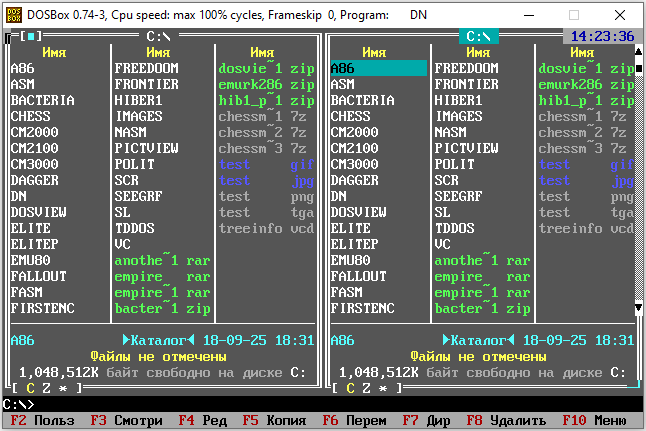Select CM2000 folder in left panel
This screenshot has height=431, width=646.
tap(35, 132)
